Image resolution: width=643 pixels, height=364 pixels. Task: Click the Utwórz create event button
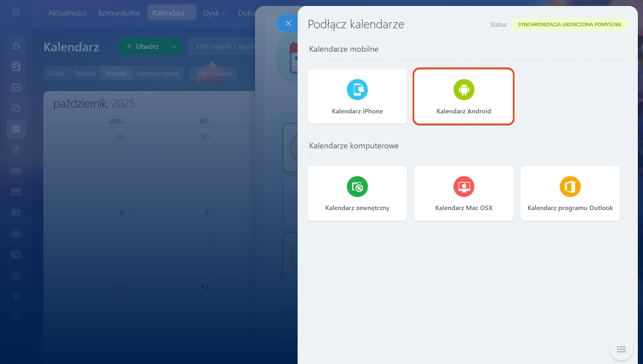(x=142, y=47)
